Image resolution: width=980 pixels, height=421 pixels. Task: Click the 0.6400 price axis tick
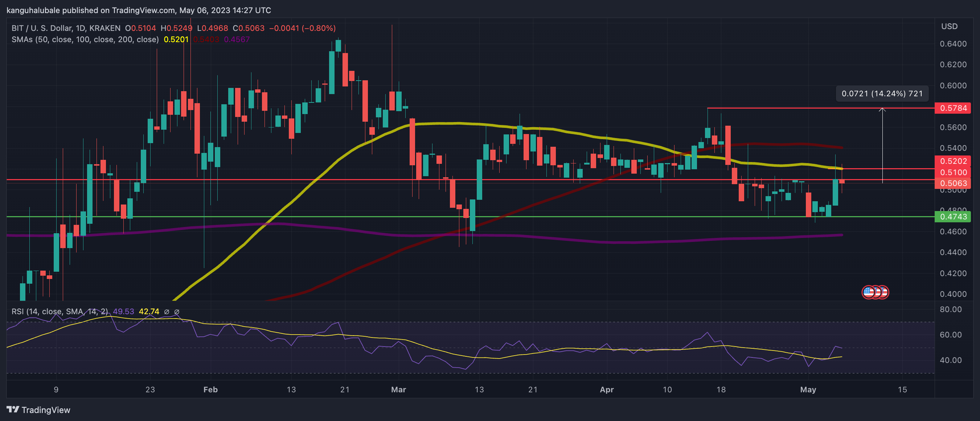953,44
